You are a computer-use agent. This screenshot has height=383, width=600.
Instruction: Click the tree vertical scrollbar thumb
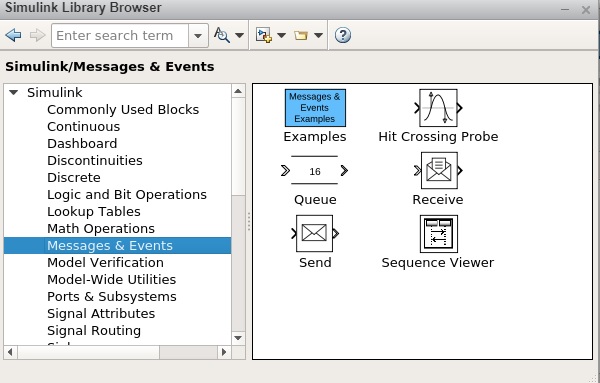pos(238,147)
